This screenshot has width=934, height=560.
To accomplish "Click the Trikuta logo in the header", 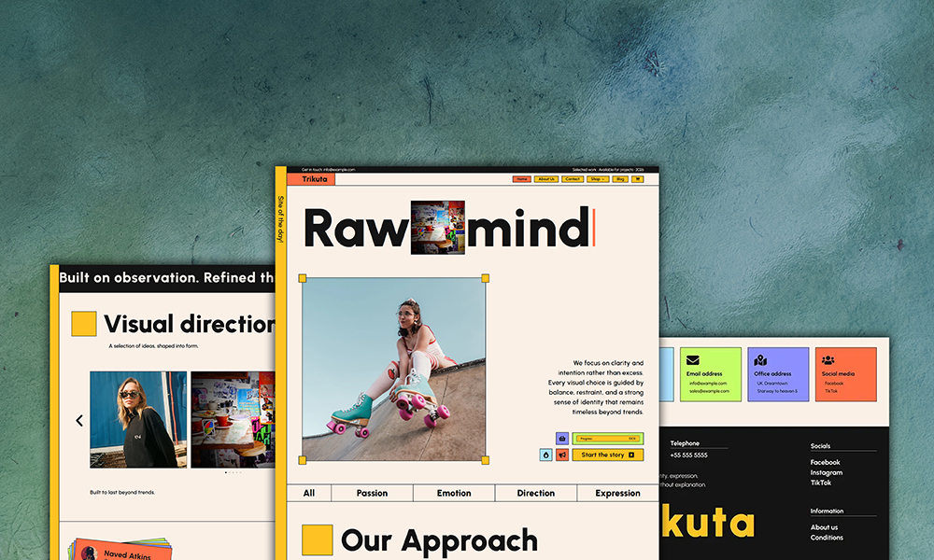I will pos(311,179).
